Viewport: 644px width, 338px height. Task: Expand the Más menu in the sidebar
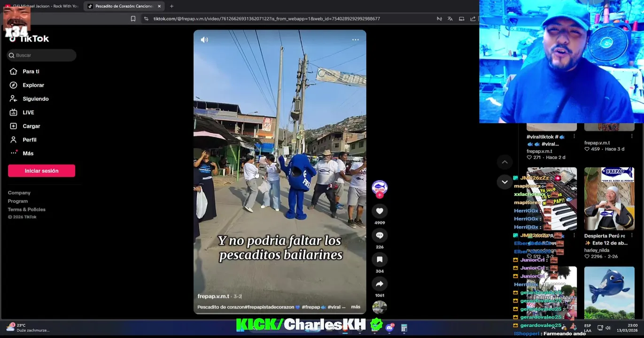28,153
